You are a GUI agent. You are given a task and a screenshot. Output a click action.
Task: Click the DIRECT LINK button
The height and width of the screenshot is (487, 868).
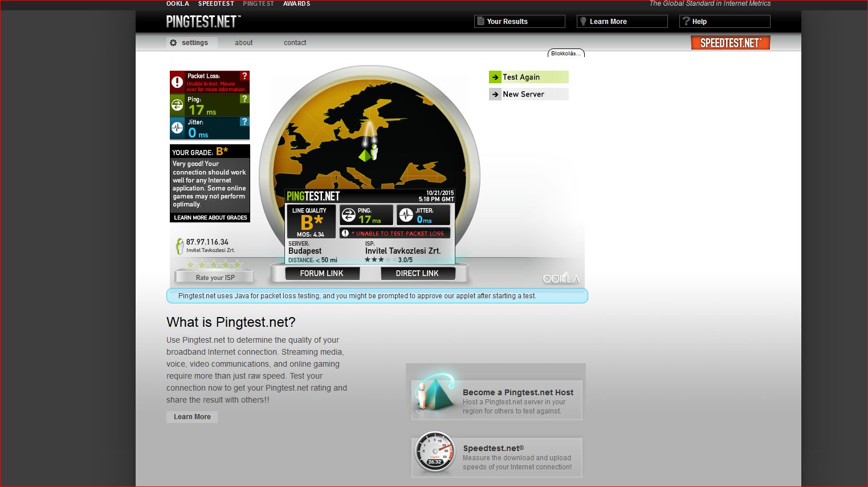pyautogui.click(x=417, y=273)
